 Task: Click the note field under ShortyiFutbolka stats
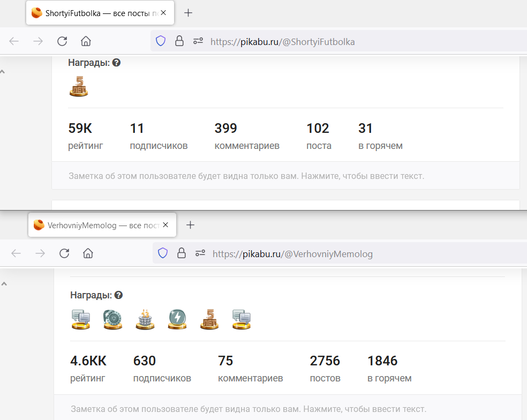[x=246, y=176]
